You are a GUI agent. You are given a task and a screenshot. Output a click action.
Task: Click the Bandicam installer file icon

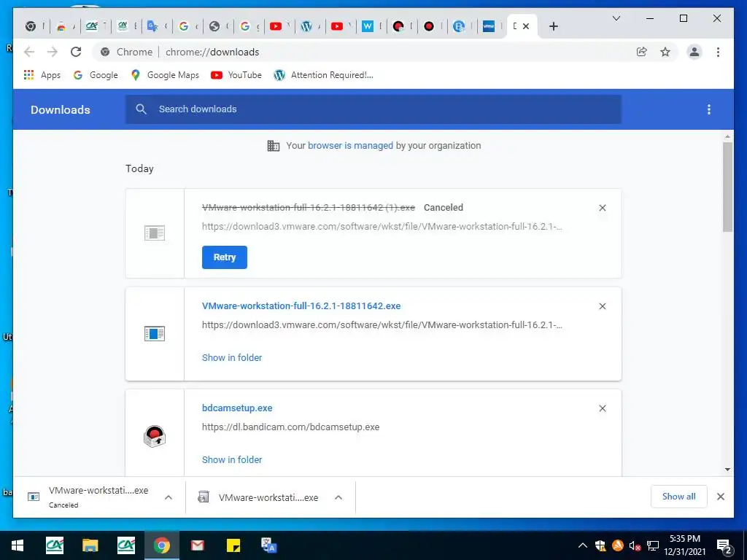coord(155,436)
